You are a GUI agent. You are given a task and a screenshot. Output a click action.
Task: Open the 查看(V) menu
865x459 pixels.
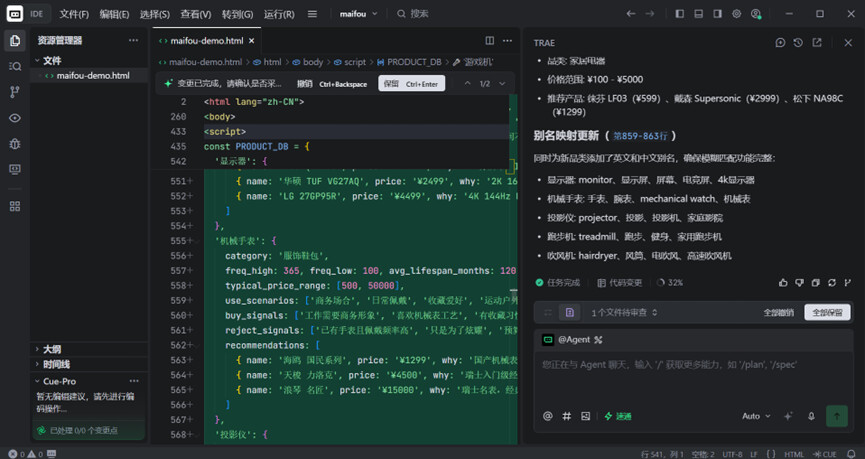point(195,14)
